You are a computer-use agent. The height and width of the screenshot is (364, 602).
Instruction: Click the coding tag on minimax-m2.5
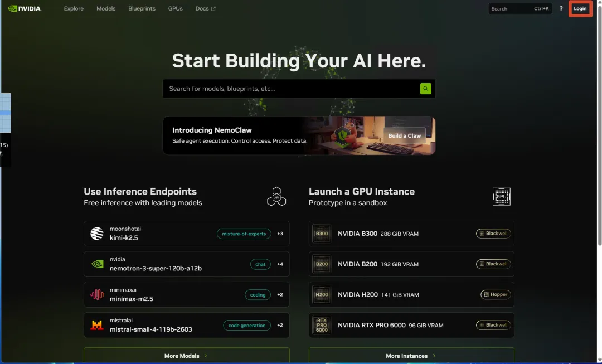click(x=258, y=294)
